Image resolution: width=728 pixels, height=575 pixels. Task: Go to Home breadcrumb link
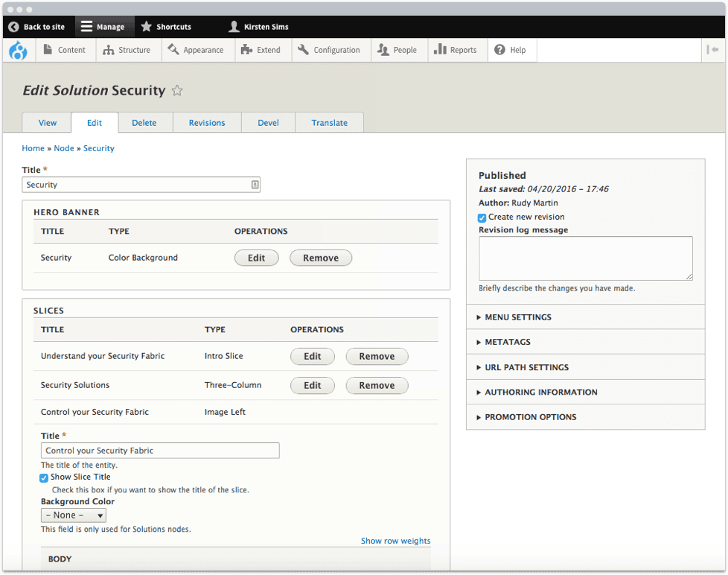pyautogui.click(x=33, y=148)
